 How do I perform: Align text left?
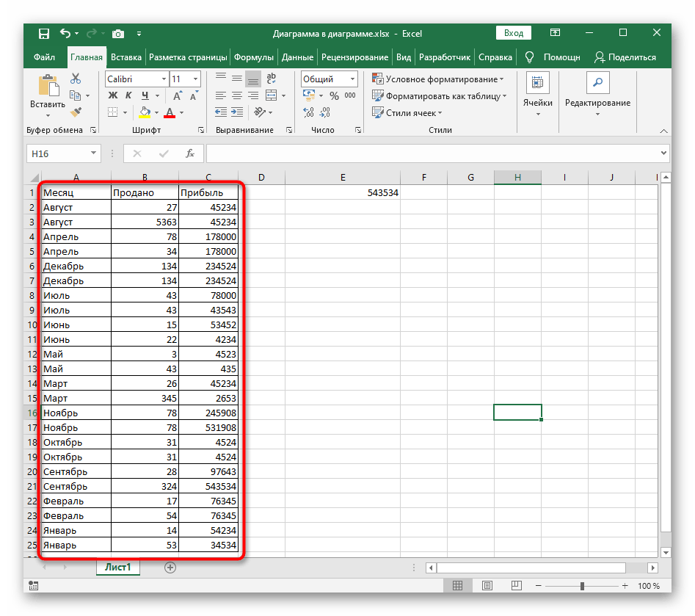221,95
